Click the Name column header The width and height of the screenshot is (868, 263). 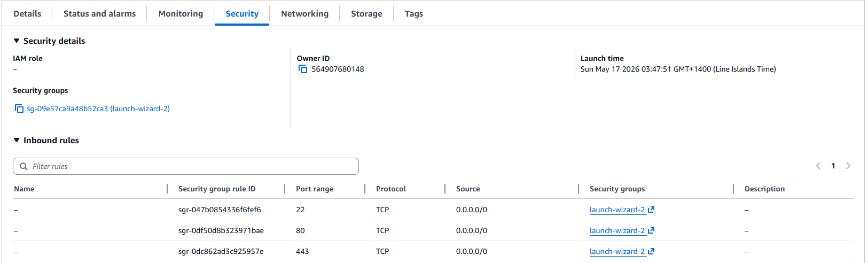[24, 189]
